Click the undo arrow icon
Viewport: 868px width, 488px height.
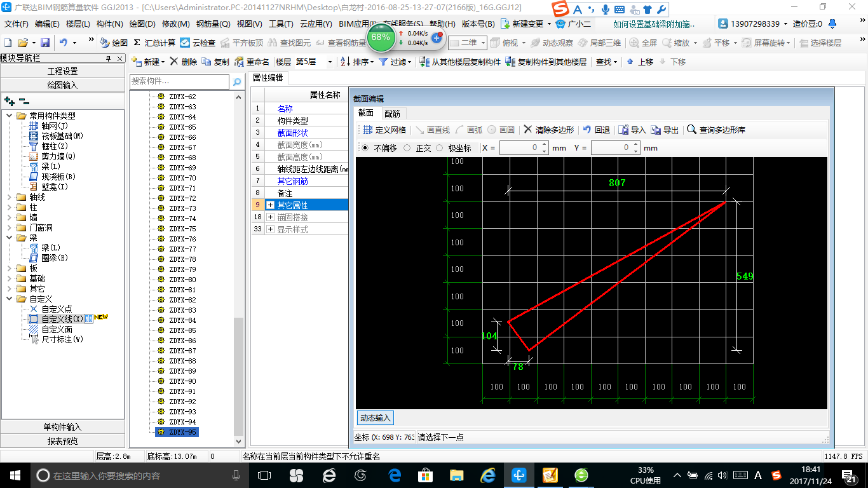(64, 43)
